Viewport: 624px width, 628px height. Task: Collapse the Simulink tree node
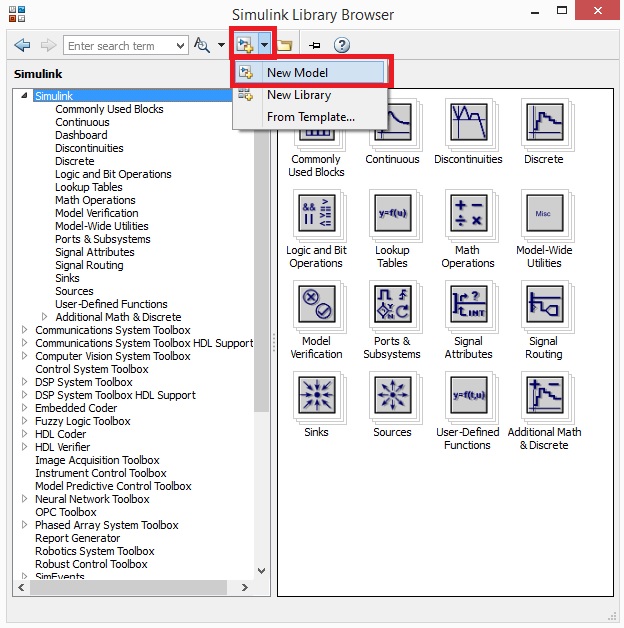pos(24,95)
